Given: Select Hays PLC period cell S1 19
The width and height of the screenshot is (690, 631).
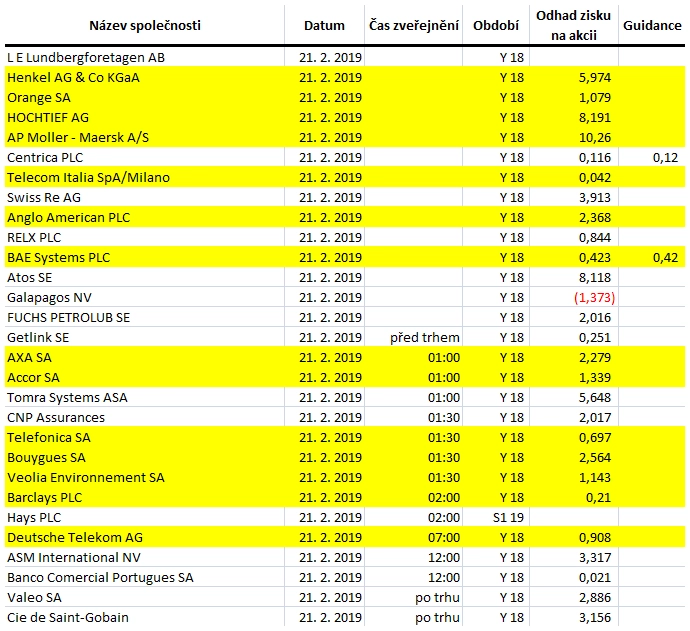Looking at the screenshot, I should coord(508,517).
